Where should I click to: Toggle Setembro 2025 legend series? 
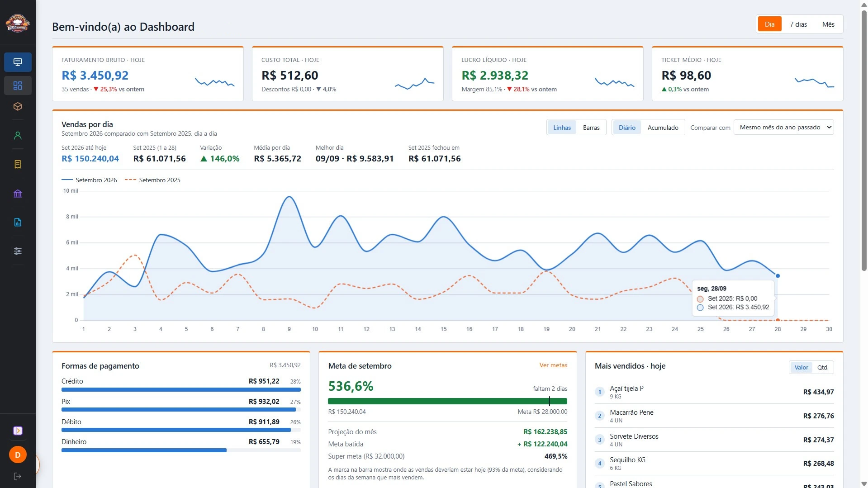coord(152,180)
